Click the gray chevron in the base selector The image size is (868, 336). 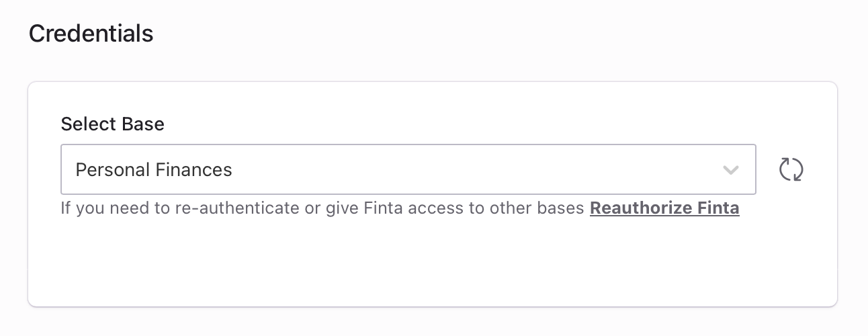click(730, 170)
